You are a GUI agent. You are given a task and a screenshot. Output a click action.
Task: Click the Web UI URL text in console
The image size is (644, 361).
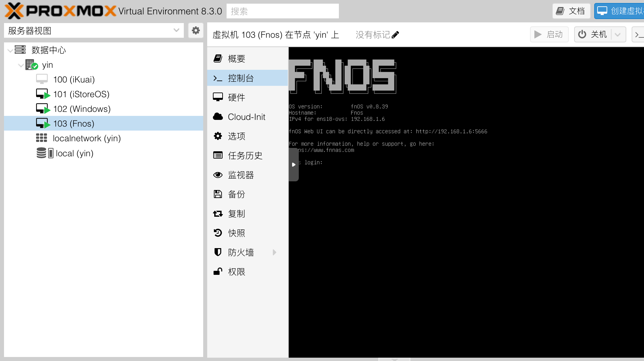(452, 132)
